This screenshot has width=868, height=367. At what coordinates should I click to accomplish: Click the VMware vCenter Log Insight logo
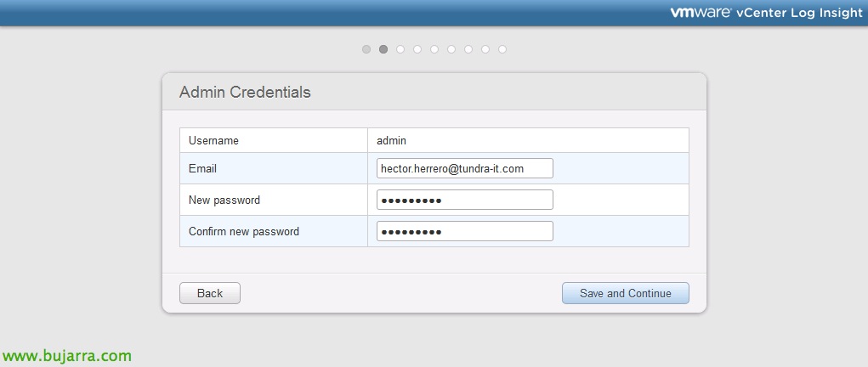(x=766, y=13)
